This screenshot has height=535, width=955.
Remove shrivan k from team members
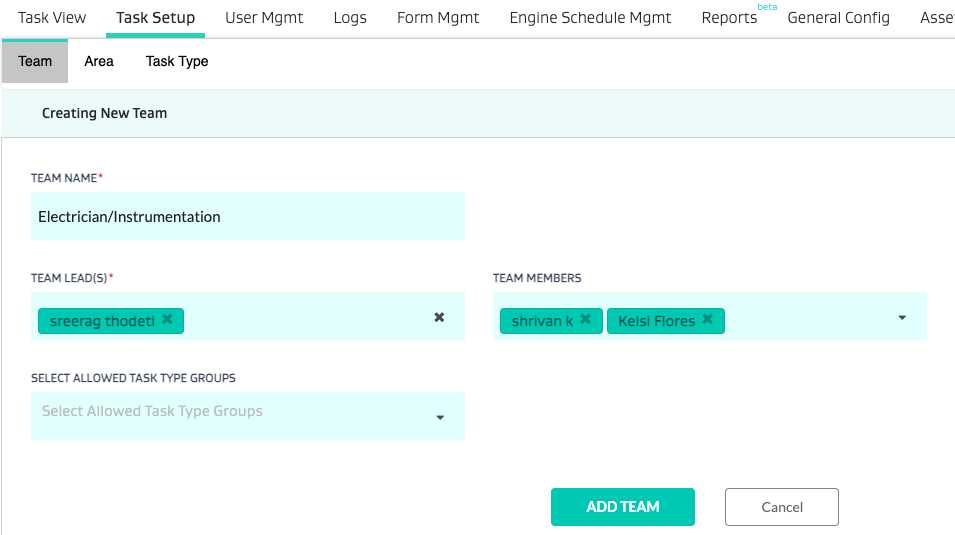click(585, 320)
